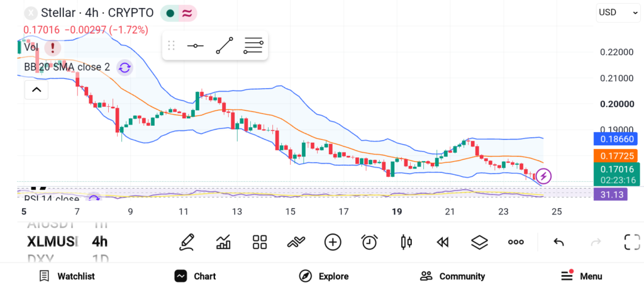
Task: Click the purple lightning bolt icon
Action: point(543,176)
